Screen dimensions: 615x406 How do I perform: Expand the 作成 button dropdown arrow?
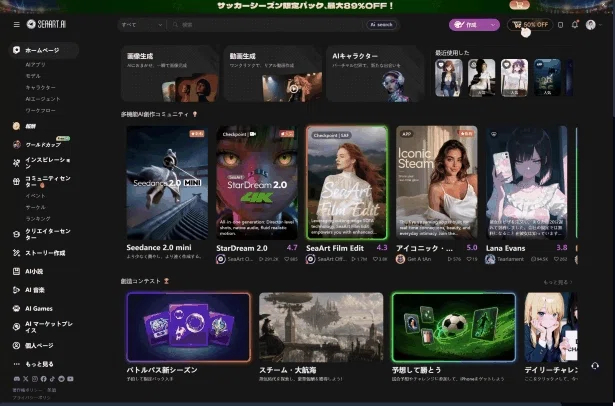493,25
